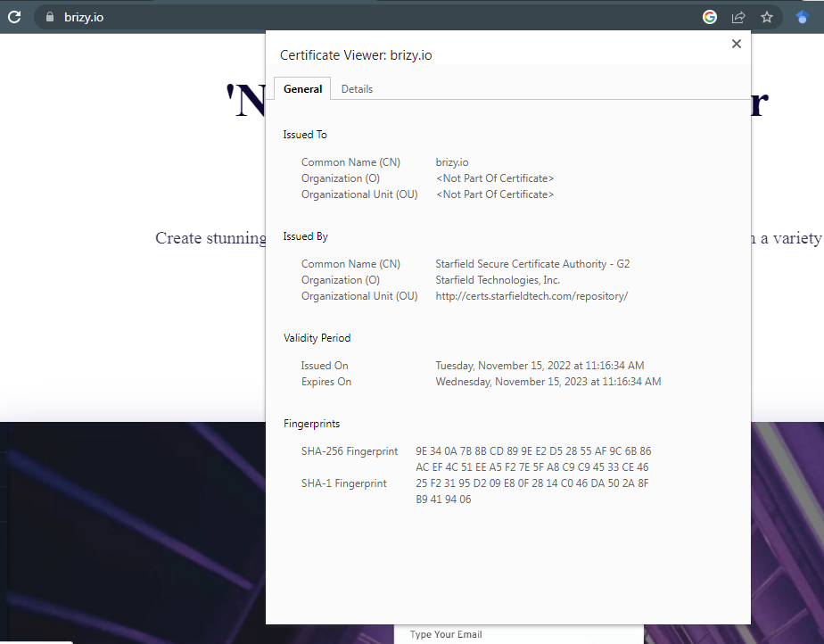Image resolution: width=824 pixels, height=644 pixels.
Task: Bookmark this page with the star icon
Action: point(767,17)
